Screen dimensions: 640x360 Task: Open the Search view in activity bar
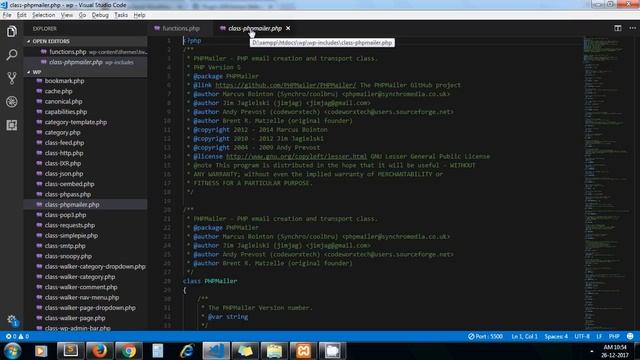click(11, 55)
